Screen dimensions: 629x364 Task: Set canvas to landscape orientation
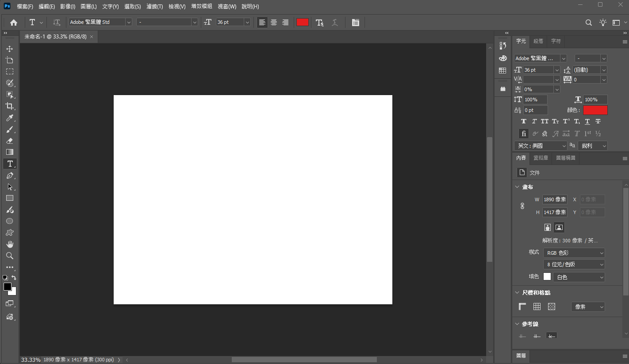pyautogui.click(x=559, y=227)
